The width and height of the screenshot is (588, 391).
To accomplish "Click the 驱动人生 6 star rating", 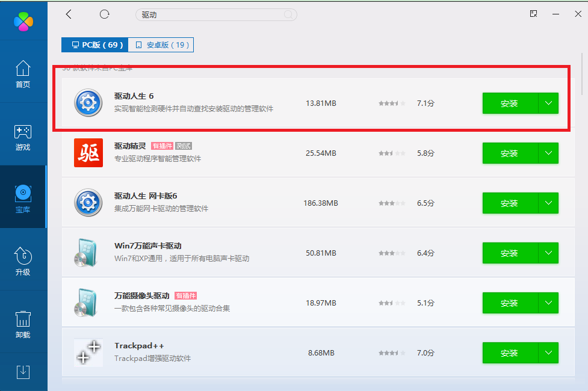I will tap(392, 103).
